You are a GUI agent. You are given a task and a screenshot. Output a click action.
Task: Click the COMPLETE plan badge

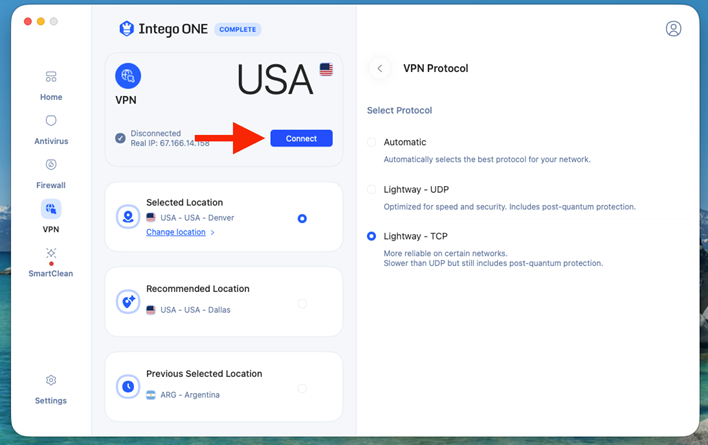(x=238, y=29)
